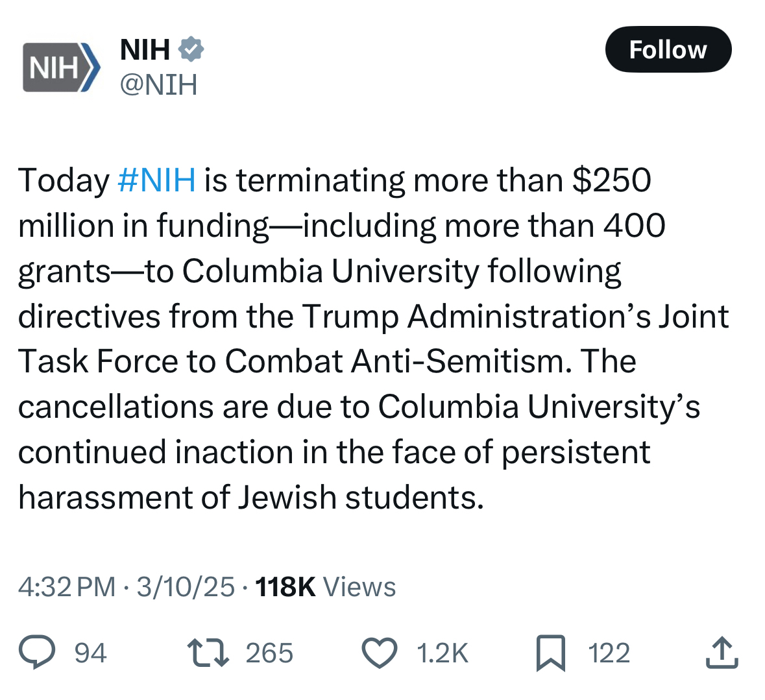765x700 pixels.
Task: View the 118K Views analytics
Action: coord(326,586)
